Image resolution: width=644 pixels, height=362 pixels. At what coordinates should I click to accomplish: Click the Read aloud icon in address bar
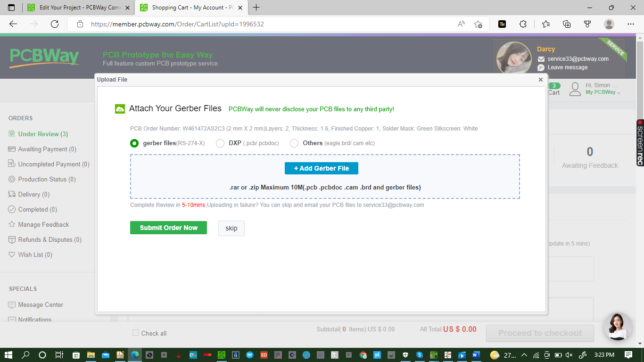pos(461,24)
